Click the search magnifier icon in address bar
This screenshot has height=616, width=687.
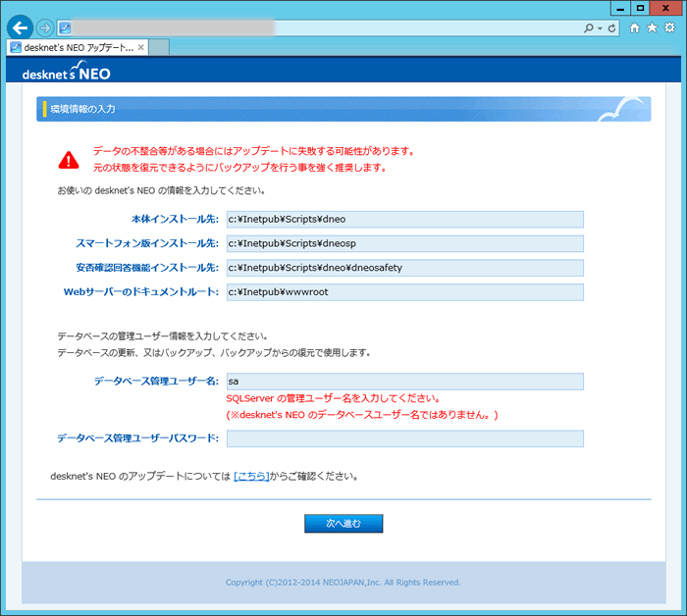click(588, 28)
